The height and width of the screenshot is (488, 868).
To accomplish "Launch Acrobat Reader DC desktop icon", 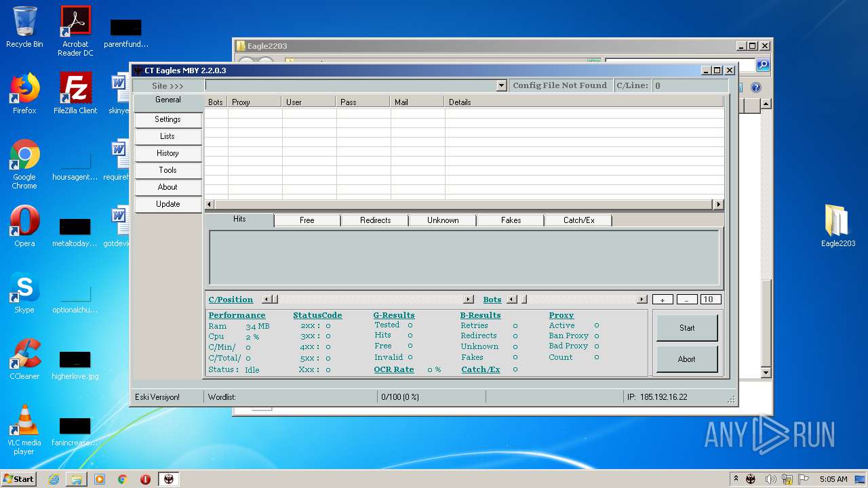I will click(75, 31).
